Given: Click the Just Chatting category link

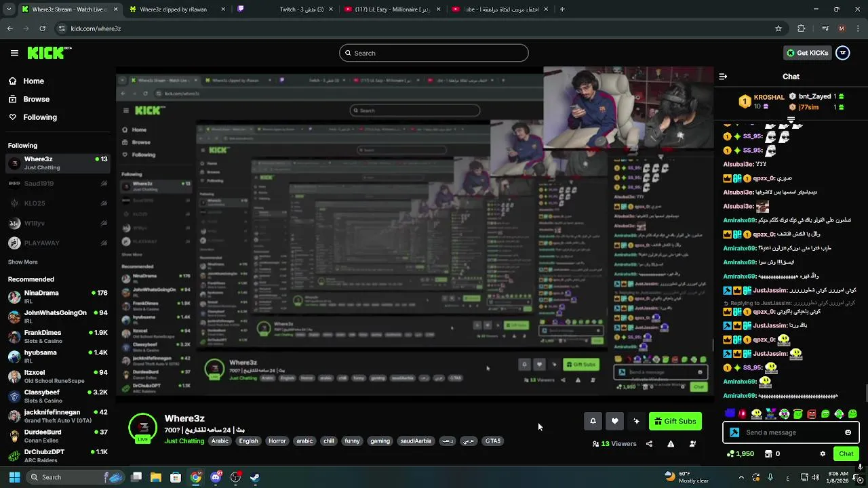Looking at the screenshot, I should coord(184,441).
